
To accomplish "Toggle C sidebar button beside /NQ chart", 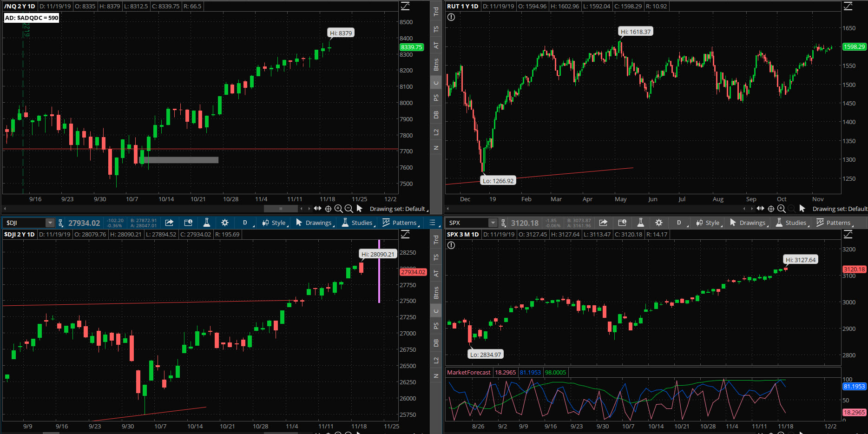I will click(x=436, y=83).
